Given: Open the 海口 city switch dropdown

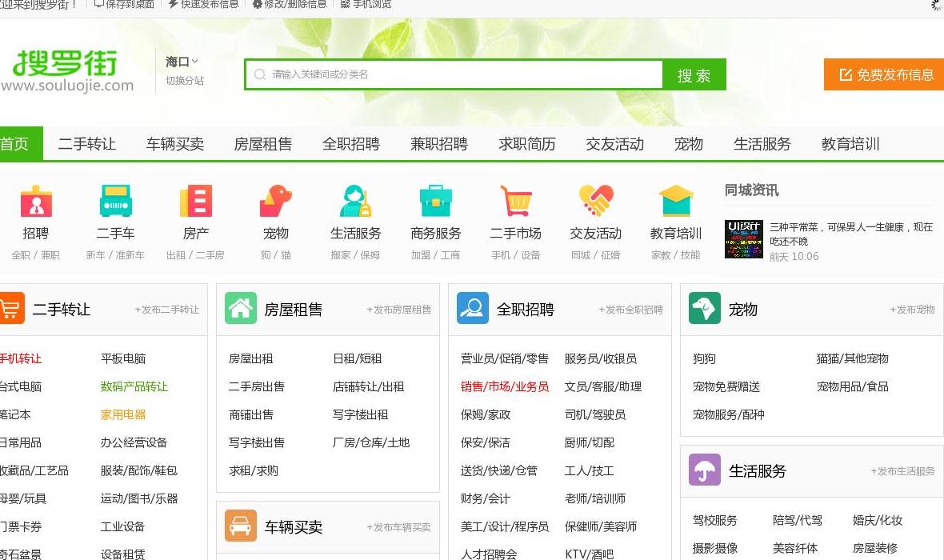Looking at the screenshot, I should (182, 62).
